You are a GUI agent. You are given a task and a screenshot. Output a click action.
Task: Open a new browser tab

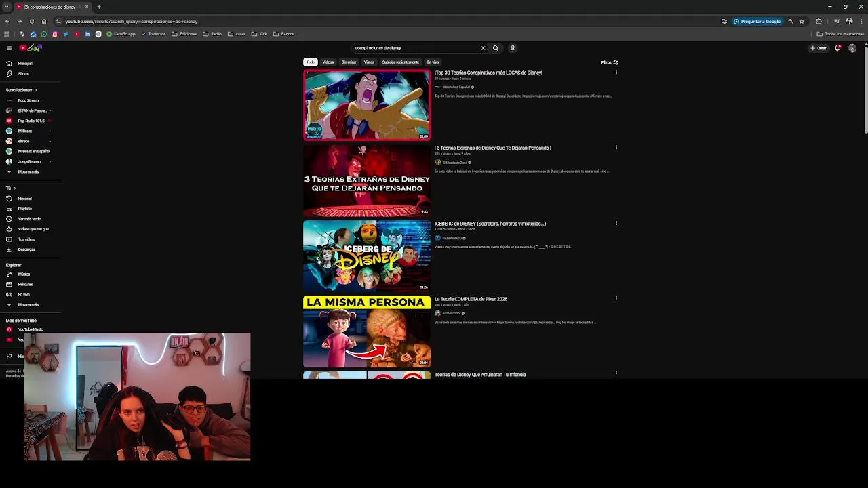click(x=99, y=7)
